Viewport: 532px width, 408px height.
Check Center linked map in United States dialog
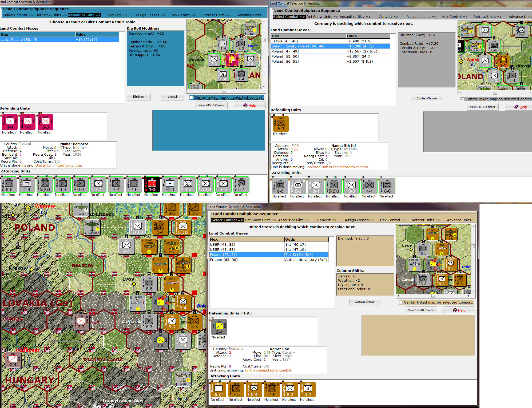click(x=401, y=302)
